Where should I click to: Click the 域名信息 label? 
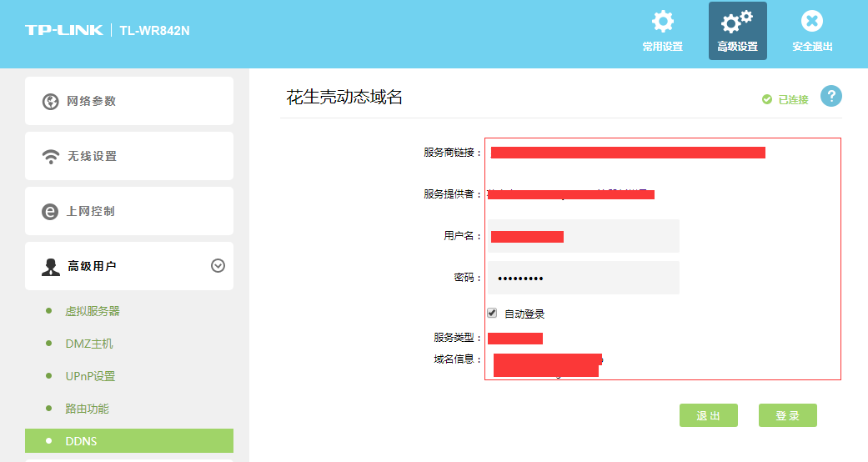tap(457, 359)
